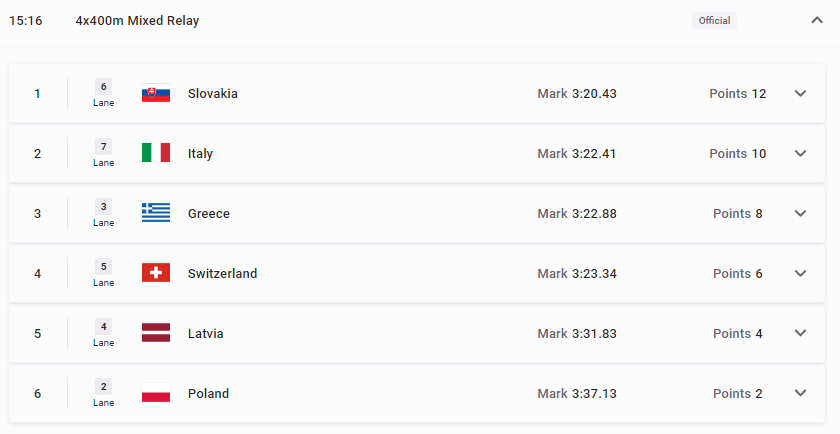
Task: Expand Greece row chevron
Action: (x=800, y=213)
